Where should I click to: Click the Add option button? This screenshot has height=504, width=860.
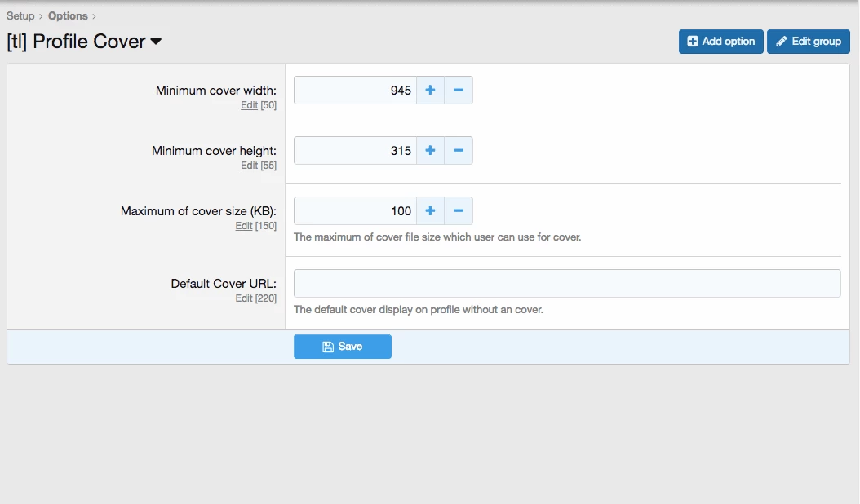pos(720,41)
